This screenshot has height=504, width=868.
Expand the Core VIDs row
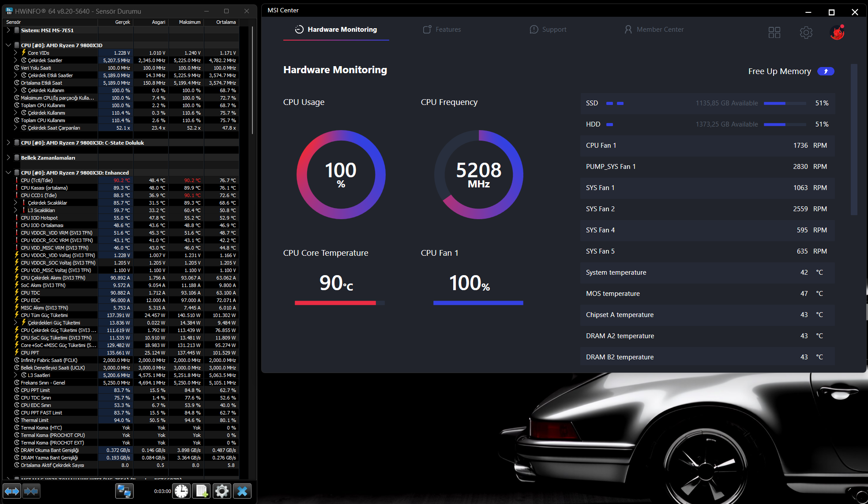pyautogui.click(x=15, y=52)
